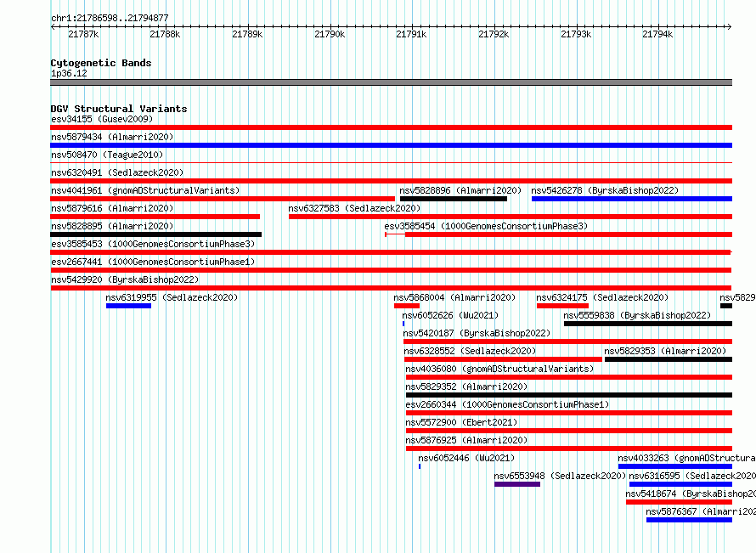This screenshot has width=756, height=553.
Task: Click the DGV Structural Variants track title
Action: [119, 109]
